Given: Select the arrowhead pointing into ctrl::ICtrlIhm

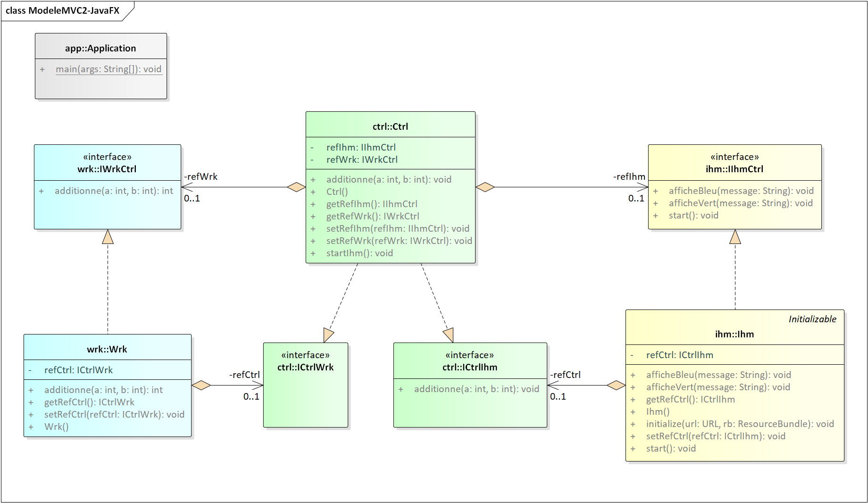Looking at the screenshot, I should pyautogui.click(x=449, y=335).
